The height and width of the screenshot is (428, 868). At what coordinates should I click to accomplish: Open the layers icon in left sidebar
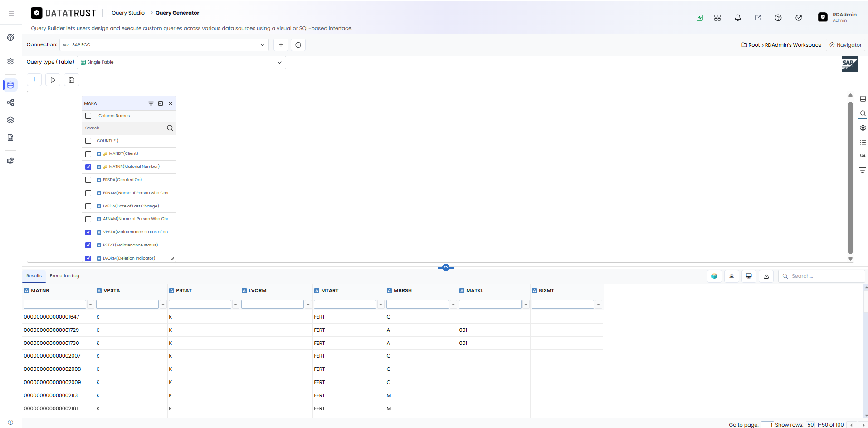[x=10, y=120]
